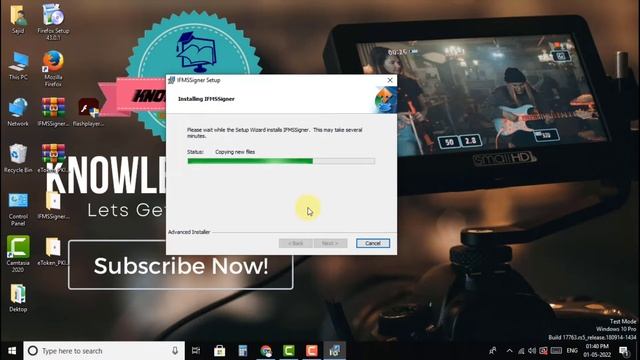This screenshot has width=640, height=360.
Task: Open the People icon in system tray
Action: [x=493, y=351]
